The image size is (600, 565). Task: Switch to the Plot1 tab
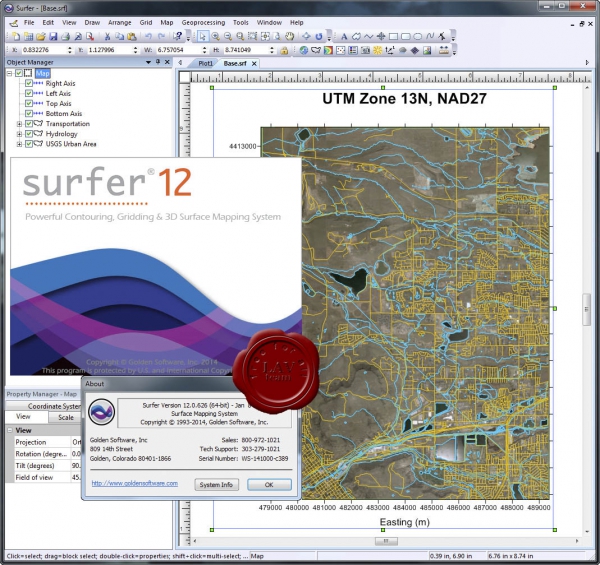205,64
